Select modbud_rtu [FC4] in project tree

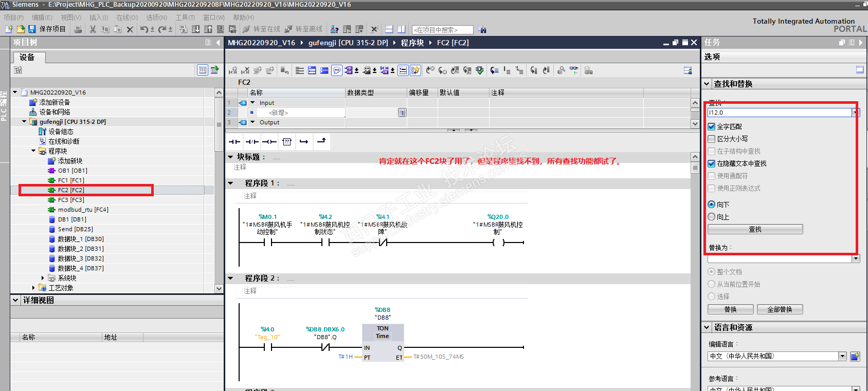point(83,210)
